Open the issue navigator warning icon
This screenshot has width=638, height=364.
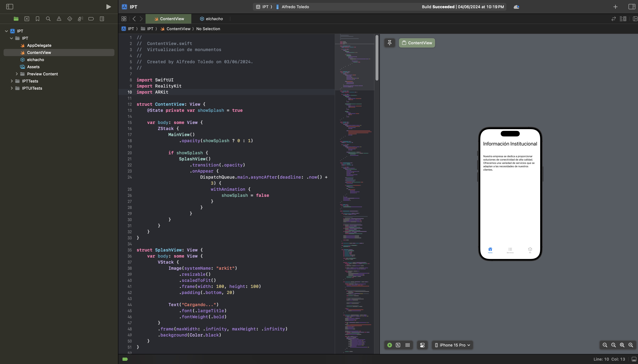click(59, 19)
